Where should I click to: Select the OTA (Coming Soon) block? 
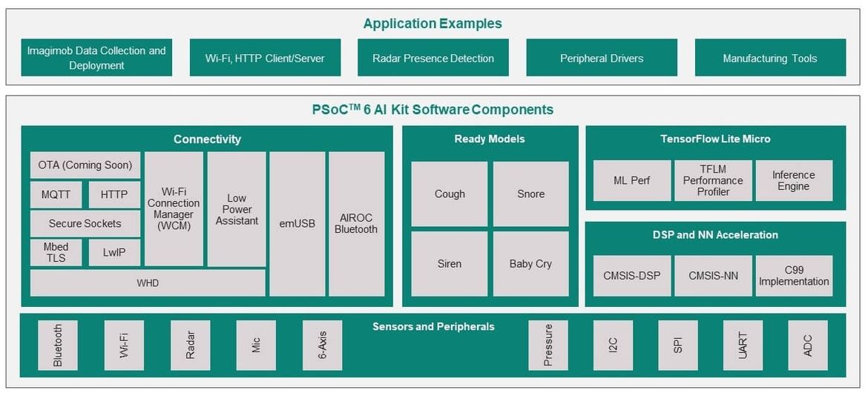(85, 165)
